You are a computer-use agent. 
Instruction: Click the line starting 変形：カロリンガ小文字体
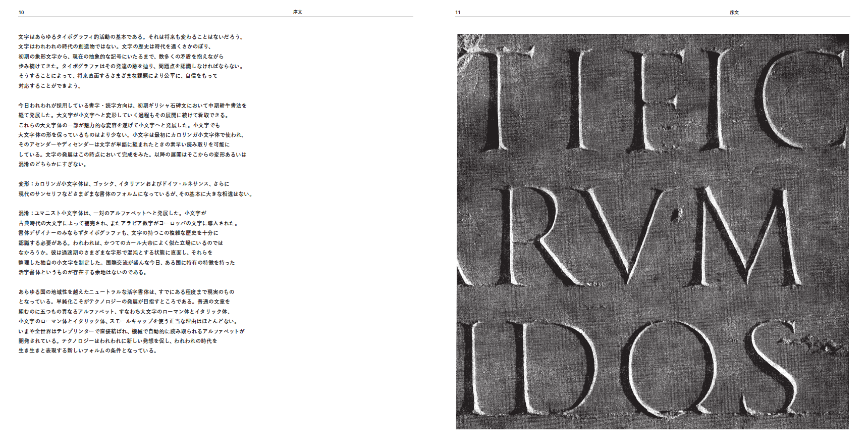(124, 184)
